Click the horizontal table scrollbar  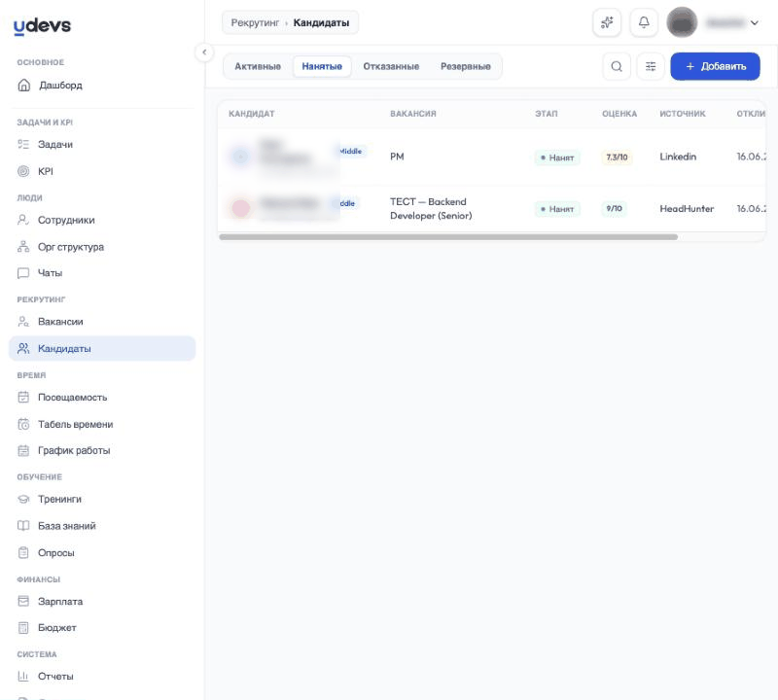pos(448,237)
